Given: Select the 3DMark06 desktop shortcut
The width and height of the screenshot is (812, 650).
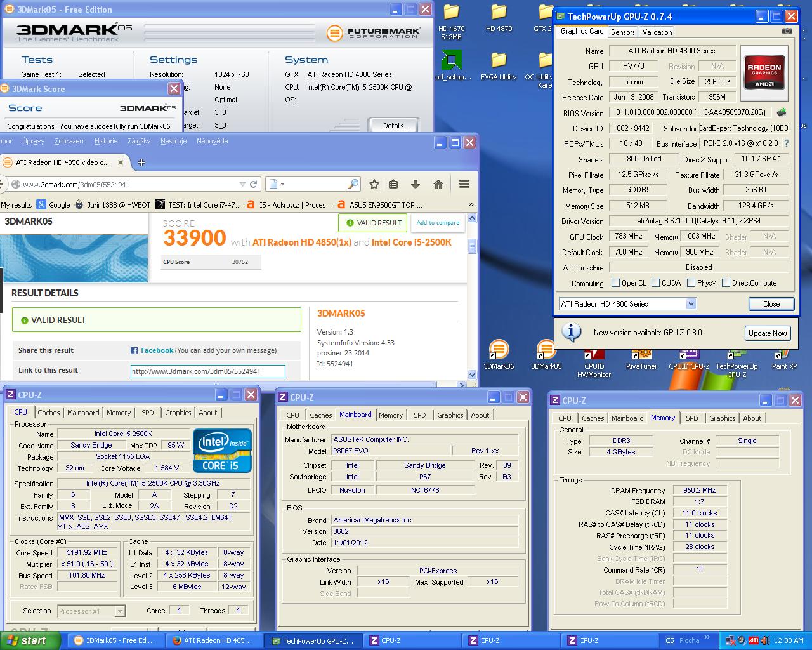Looking at the screenshot, I should (499, 355).
